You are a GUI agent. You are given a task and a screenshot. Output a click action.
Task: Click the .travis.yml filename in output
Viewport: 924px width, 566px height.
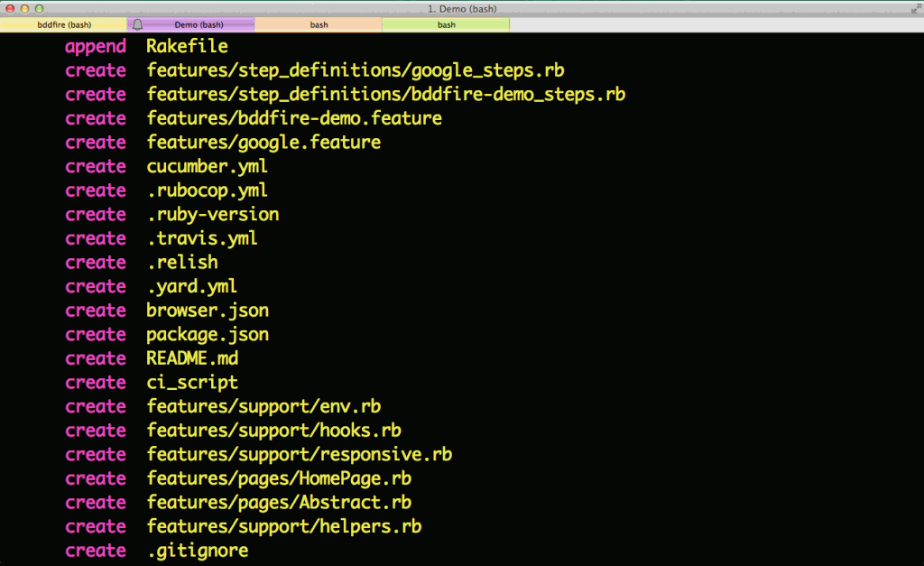(x=202, y=239)
